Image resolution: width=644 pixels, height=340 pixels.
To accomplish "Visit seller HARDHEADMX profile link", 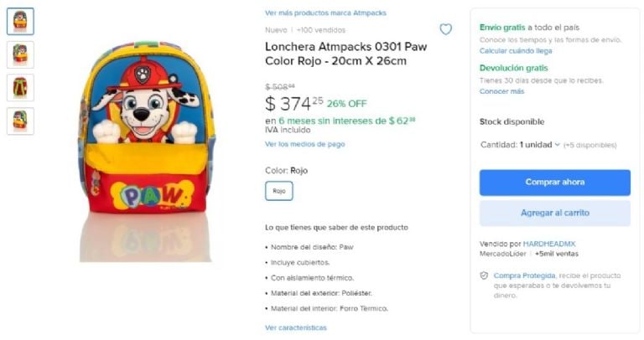I will [549, 244].
